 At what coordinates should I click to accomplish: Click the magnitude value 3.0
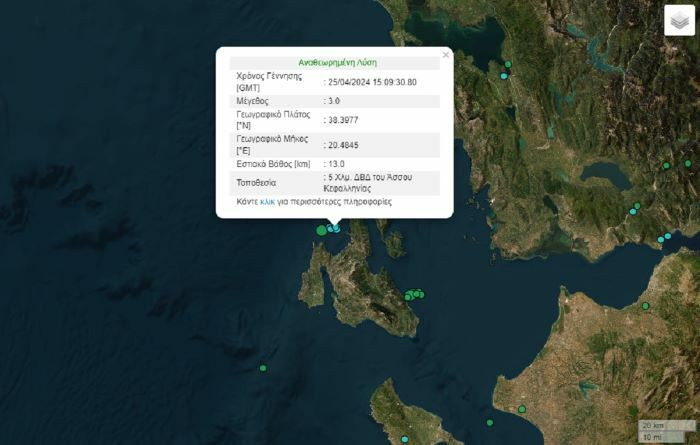coord(336,101)
